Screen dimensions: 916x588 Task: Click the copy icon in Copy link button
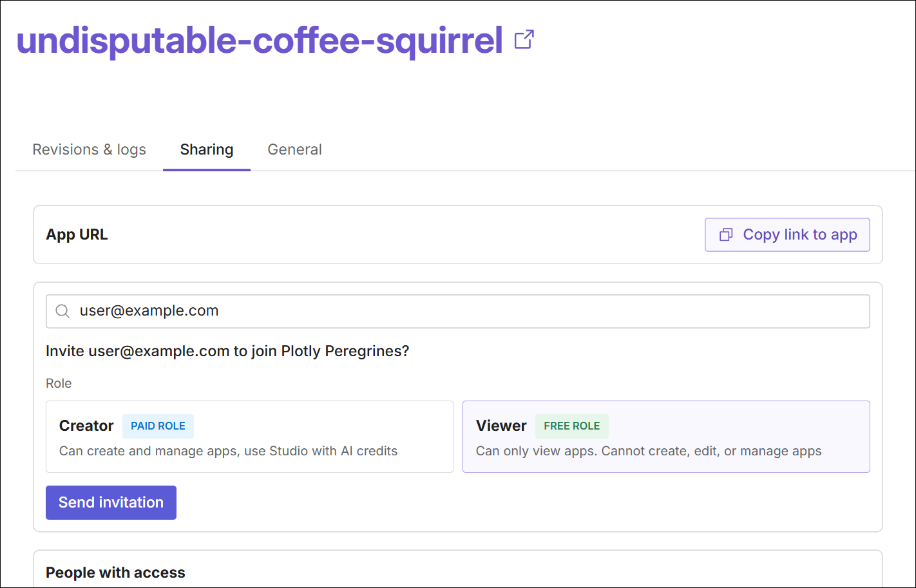point(726,234)
